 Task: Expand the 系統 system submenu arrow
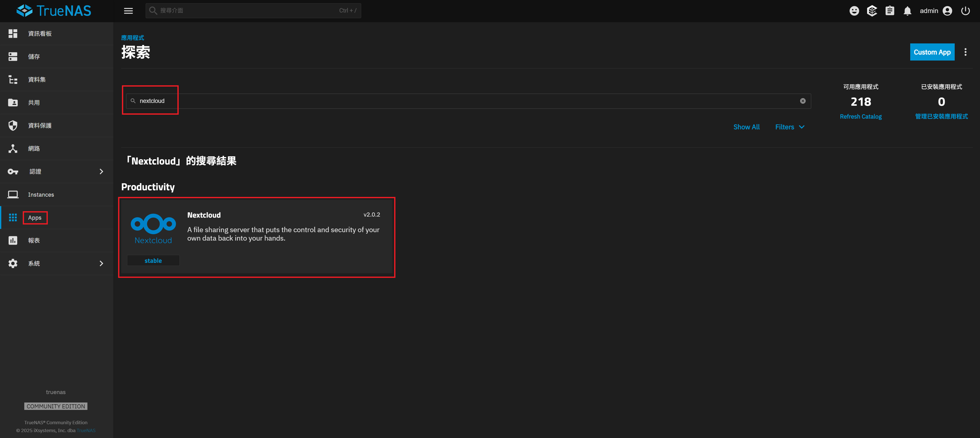(101, 264)
